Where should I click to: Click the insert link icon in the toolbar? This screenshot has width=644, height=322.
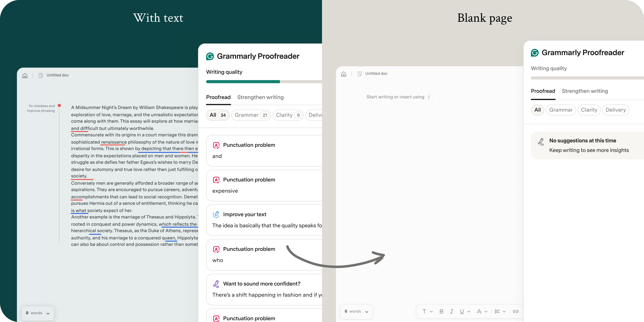click(515, 311)
